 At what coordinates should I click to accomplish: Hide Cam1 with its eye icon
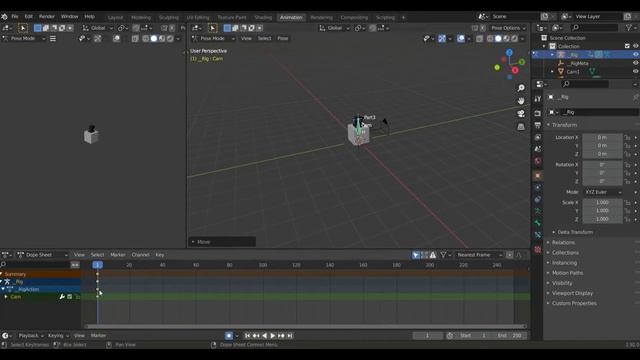pyautogui.click(x=636, y=71)
